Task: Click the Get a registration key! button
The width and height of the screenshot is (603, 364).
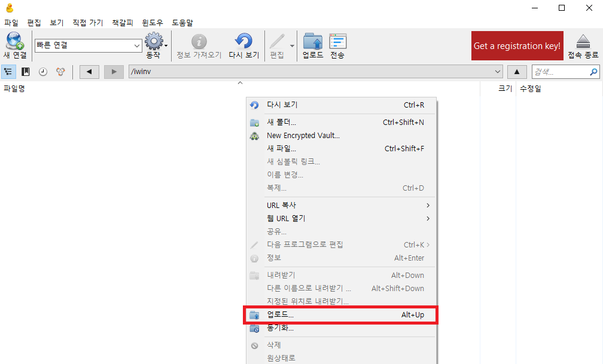Action: [517, 46]
